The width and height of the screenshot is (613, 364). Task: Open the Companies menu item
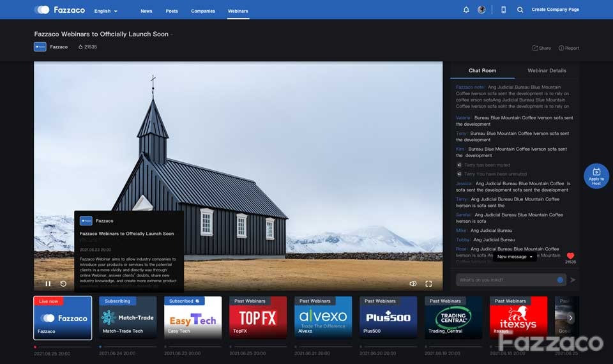point(203,11)
